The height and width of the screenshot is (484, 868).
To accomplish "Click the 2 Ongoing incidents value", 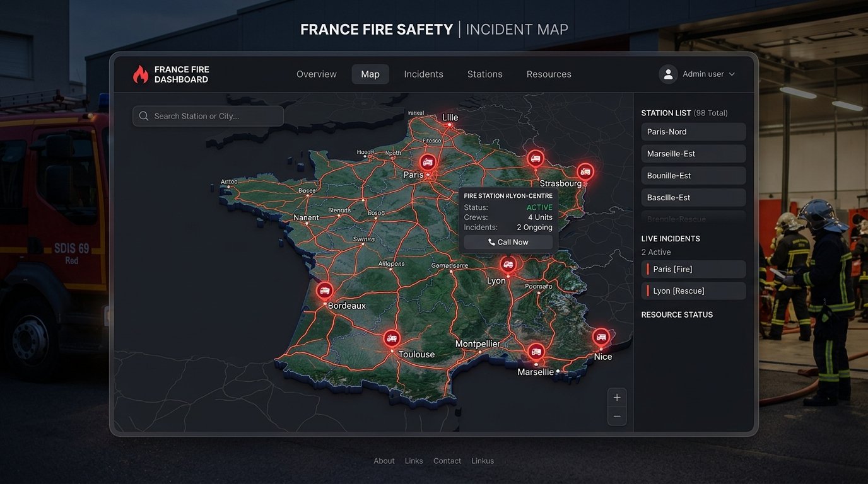I will coord(534,228).
